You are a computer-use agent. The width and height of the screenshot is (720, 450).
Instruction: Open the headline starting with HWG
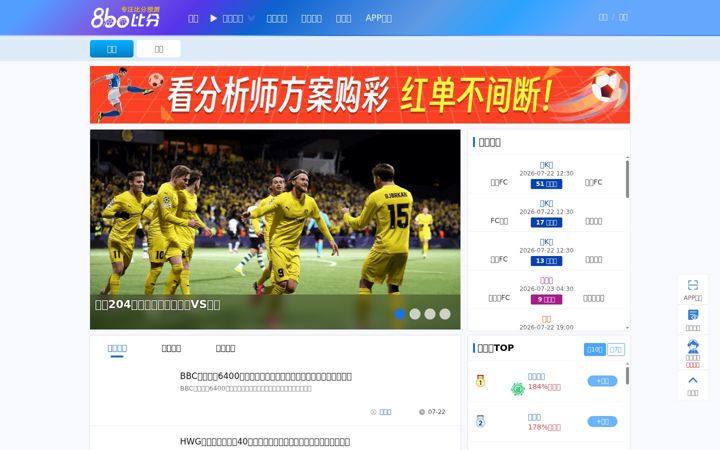[265, 441]
